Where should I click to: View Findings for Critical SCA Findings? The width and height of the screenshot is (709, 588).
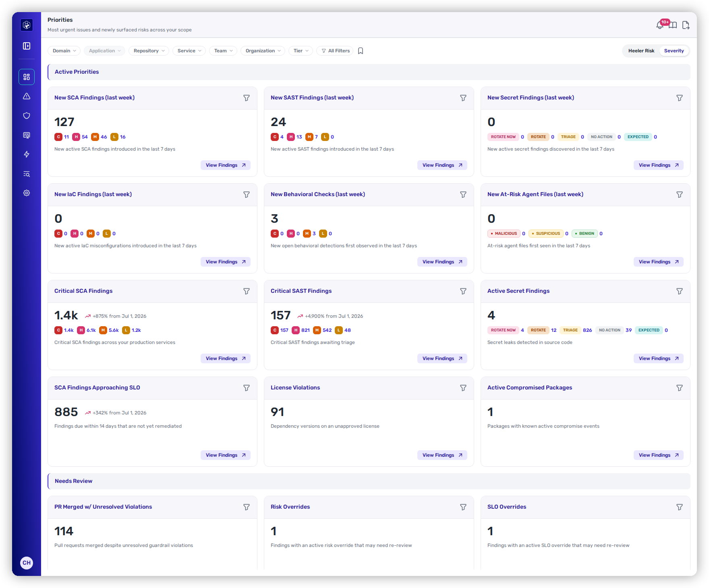(226, 358)
